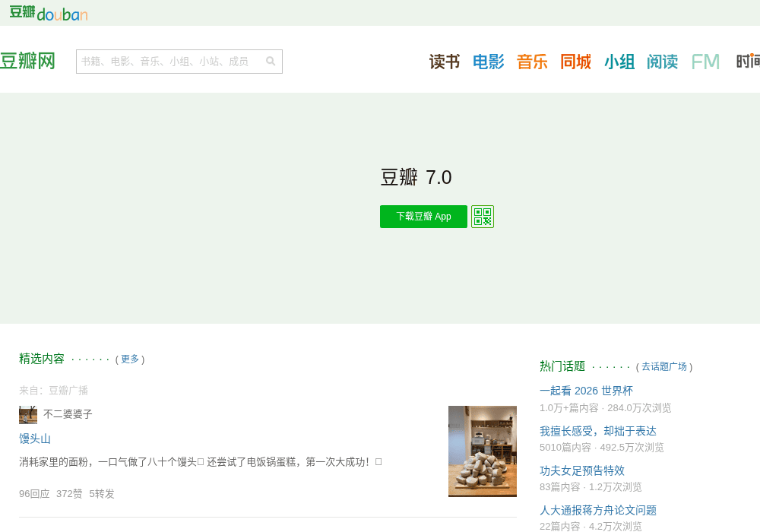The image size is (760, 532).
Task: Click the douban logo in the top bar
Action: click(49, 13)
